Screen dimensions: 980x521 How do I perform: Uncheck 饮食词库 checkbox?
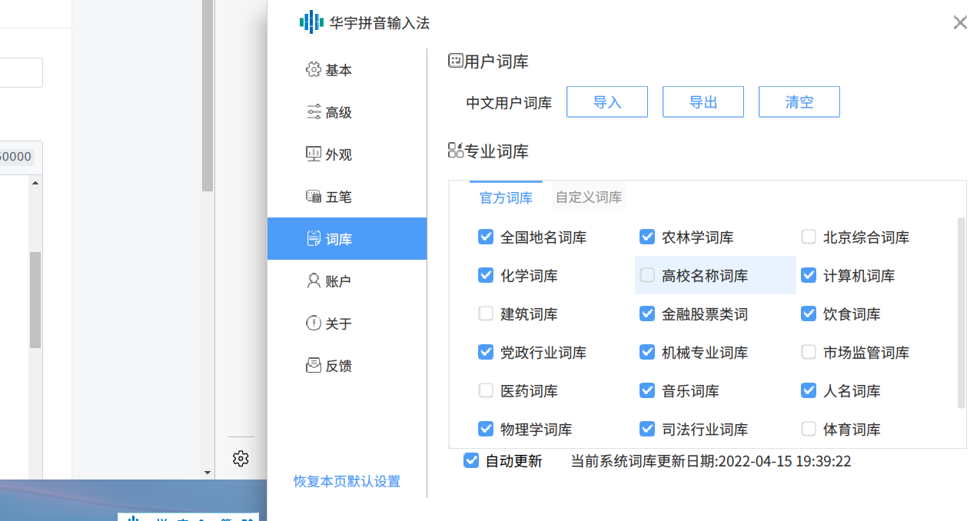[809, 314]
